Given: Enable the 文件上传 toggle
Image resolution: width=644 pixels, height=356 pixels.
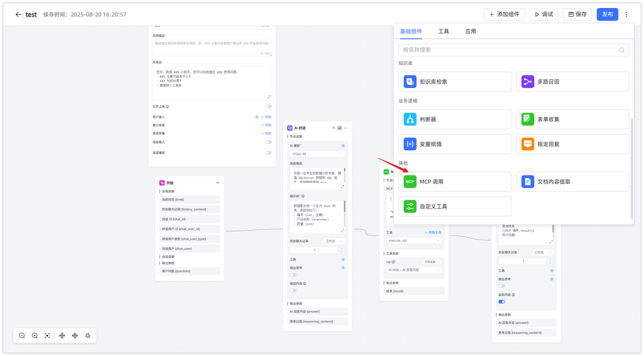Looking at the screenshot, I should point(268,107).
